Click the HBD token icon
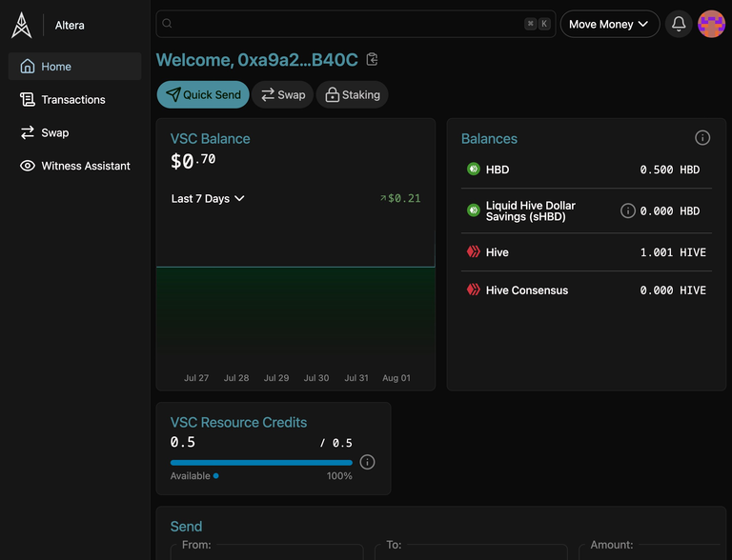This screenshot has width=732, height=560. 474,169
